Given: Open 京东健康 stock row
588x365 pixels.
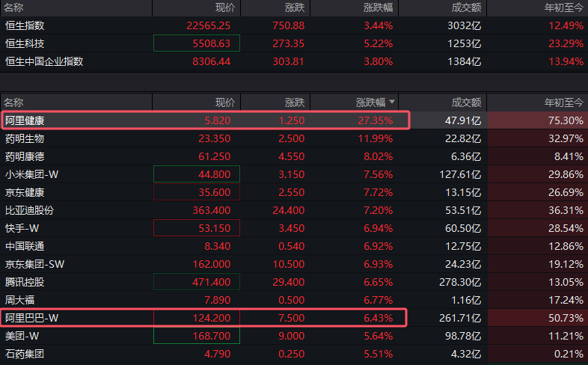Looking at the screenshot, I should click(294, 192).
